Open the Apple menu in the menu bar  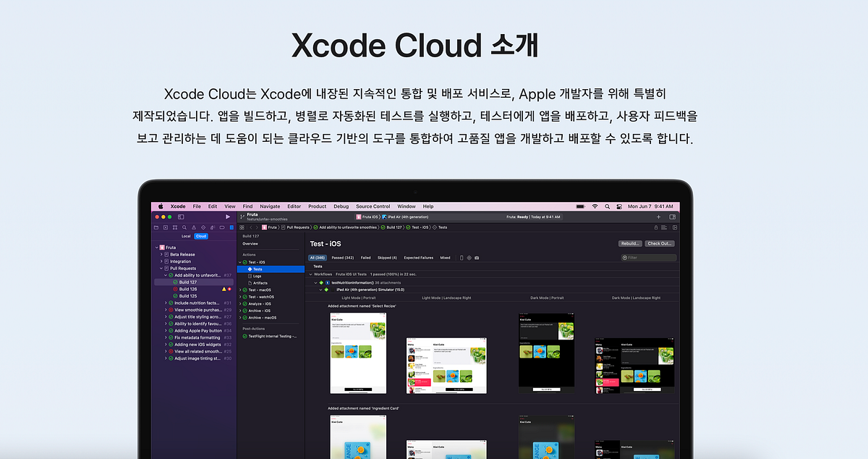click(161, 206)
